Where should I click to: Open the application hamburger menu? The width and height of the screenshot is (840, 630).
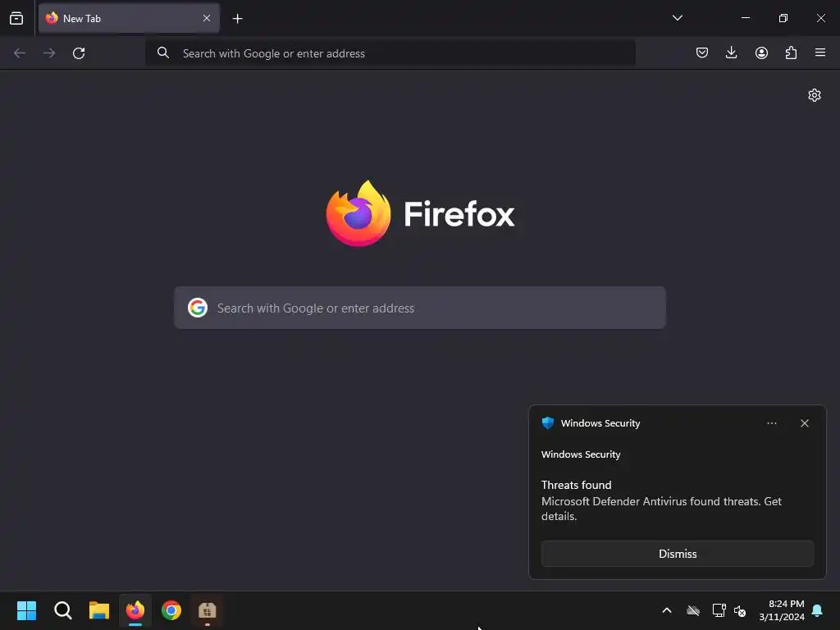pyautogui.click(x=820, y=52)
